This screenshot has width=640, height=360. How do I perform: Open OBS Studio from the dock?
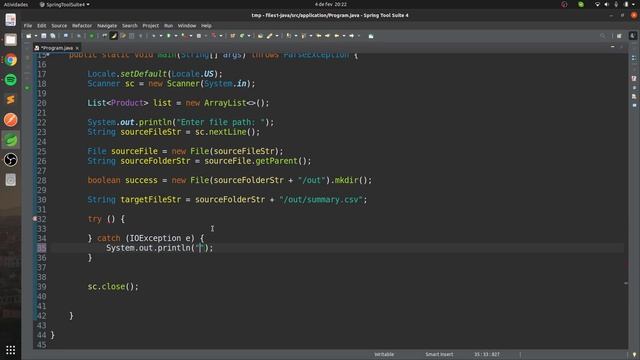pyautogui.click(x=11, y=160)
